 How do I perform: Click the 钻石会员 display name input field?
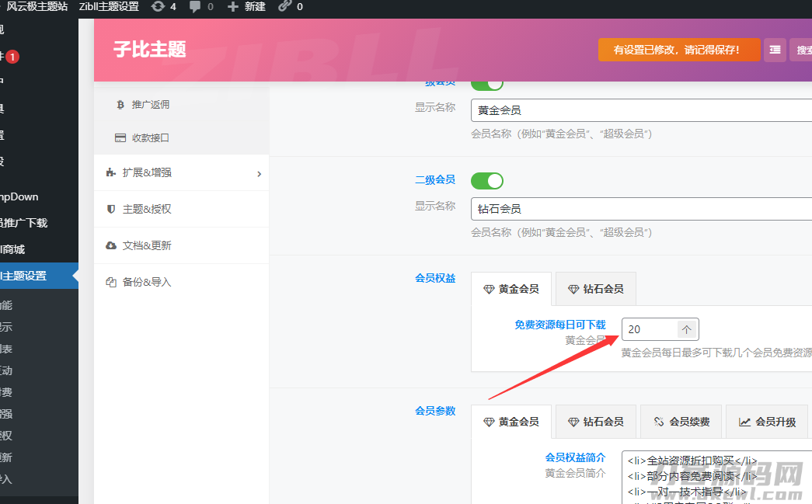(x=640, y=209)
